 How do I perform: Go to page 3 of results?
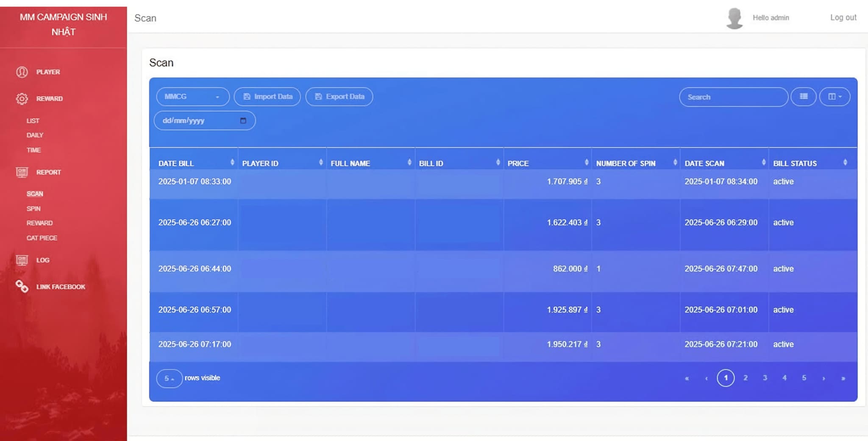[765, 378]
